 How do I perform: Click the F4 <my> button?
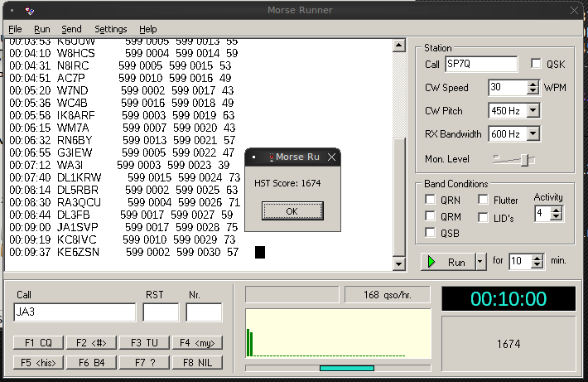click(197, 342)
